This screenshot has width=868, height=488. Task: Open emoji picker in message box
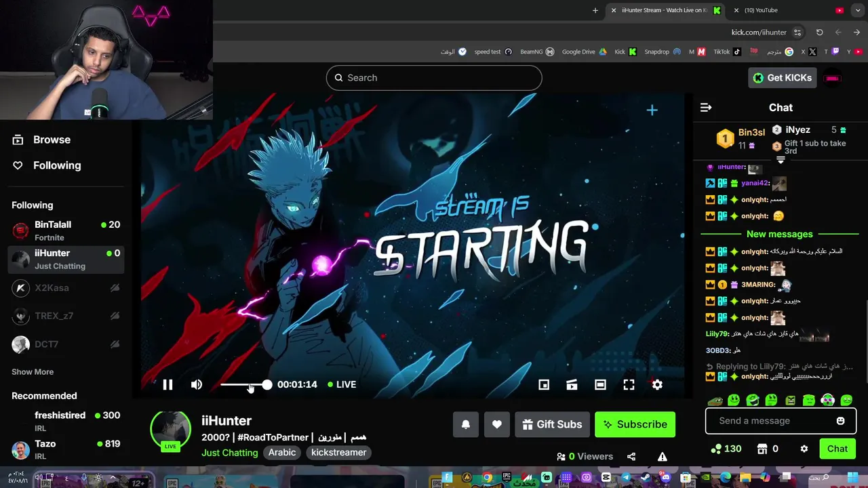point(840,421)
